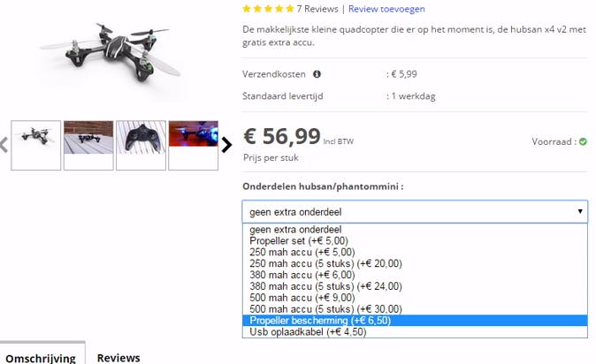This screenshot has height=364, width=596.
Task: Click the main quadcopter product image
Action: pos(111,52)
